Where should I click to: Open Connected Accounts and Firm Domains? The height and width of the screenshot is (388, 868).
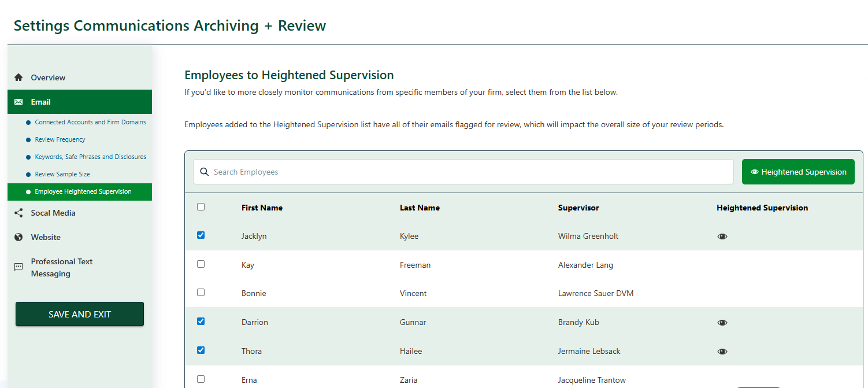tap(90, 122)
